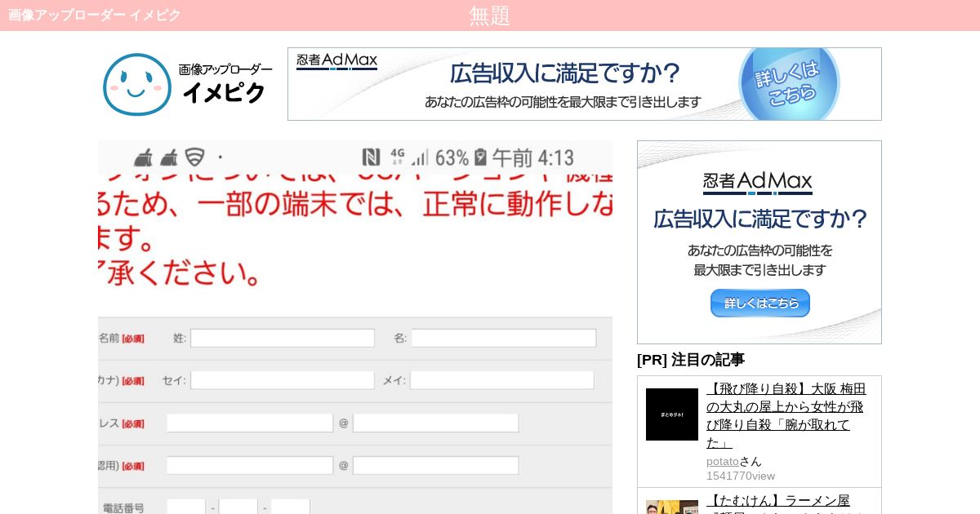
Task: Open the potato user profile link
Action: (x=723, y=461)
